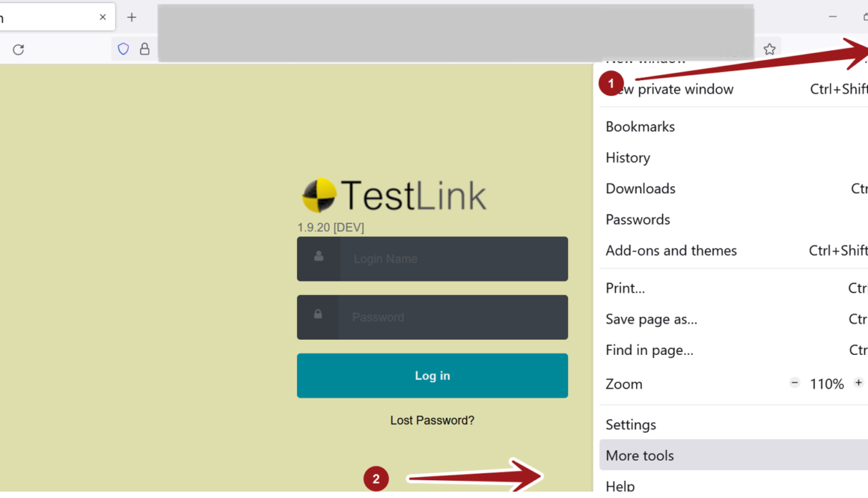Open the Bookmarks menu entry
This screenshot has width=868, height=498.
point(733,127)
